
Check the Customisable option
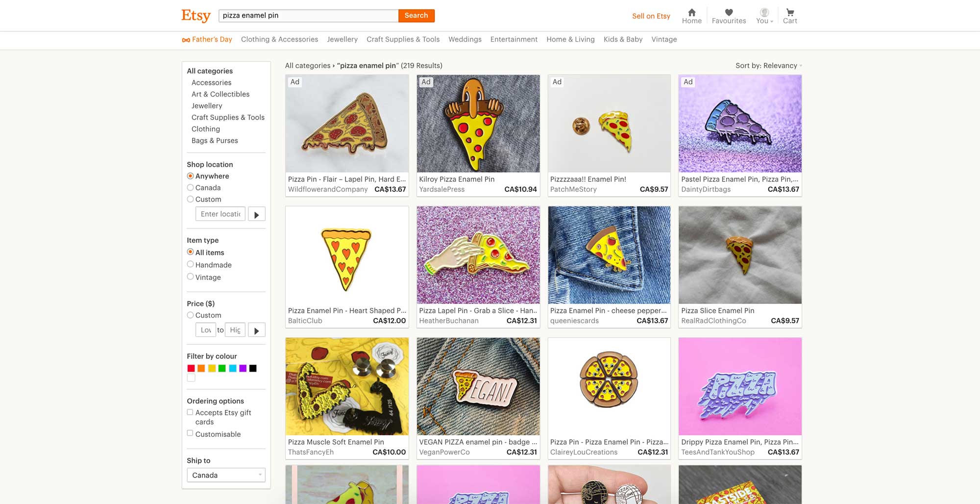pyautogui.click(x=190, y=433)
